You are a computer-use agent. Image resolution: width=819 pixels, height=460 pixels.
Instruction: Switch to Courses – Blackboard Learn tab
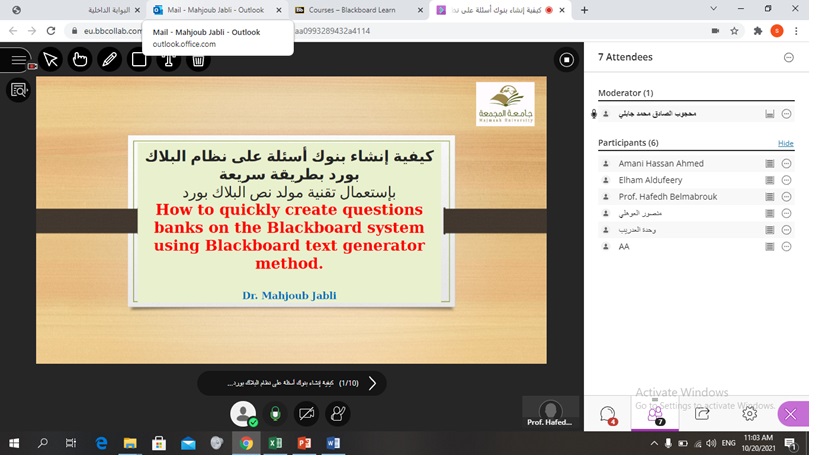[x=352, y=10]
